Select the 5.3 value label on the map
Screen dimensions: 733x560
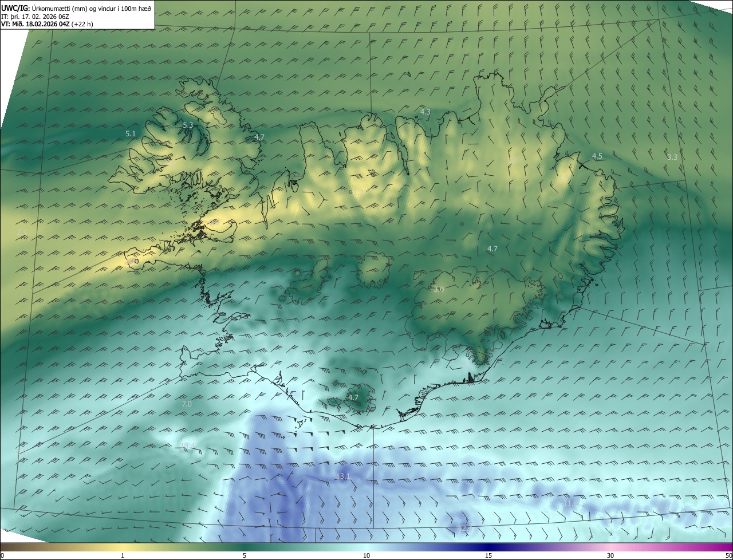[x=188, y=125]
